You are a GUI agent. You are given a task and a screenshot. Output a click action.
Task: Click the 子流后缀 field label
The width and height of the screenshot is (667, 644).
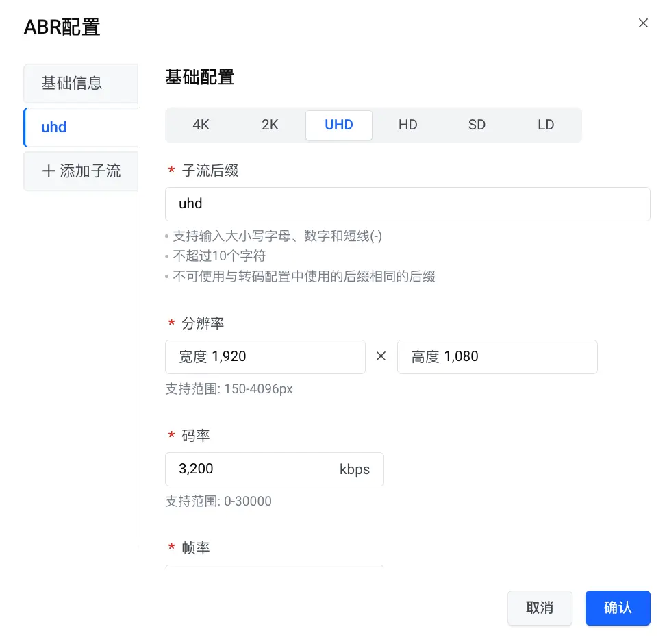click(210, 171)
